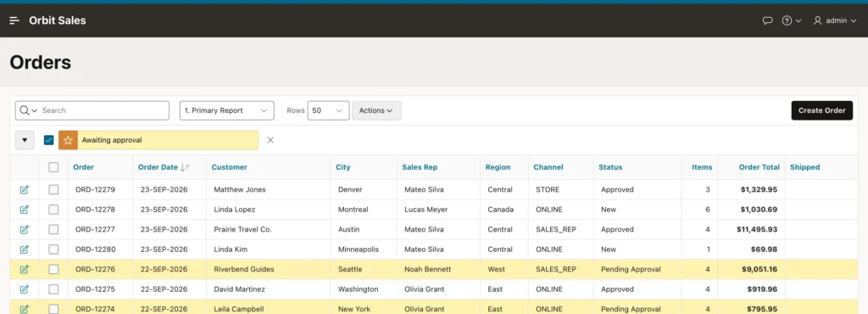Click the Awaiting approval highlight label
868x314 pixels.
tap(112, 140)
